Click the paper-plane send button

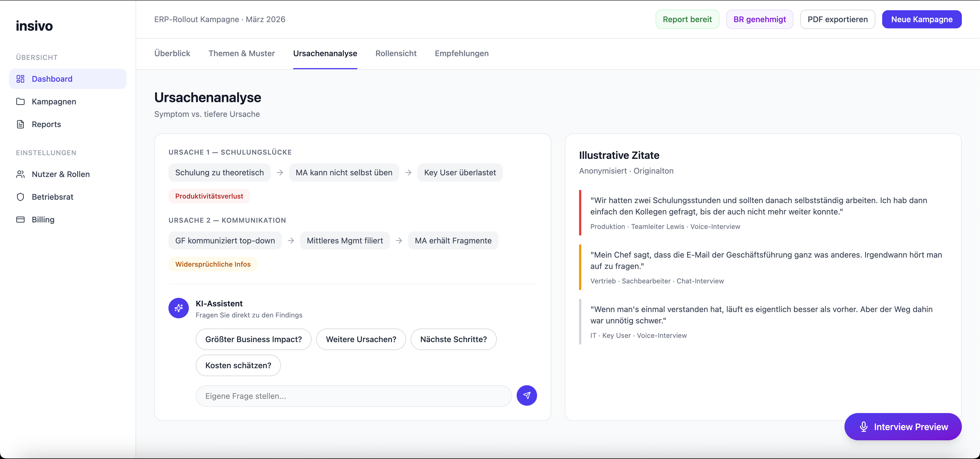click(x=527, y=395)
